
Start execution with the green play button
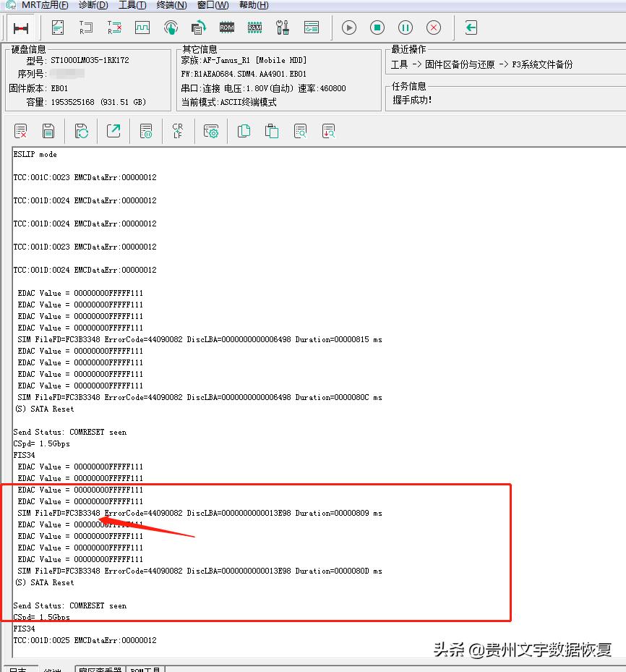click(348, 27)
